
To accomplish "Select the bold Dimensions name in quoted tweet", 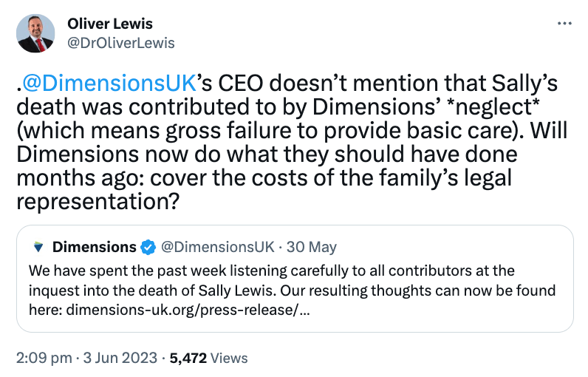I will (95, 246).
